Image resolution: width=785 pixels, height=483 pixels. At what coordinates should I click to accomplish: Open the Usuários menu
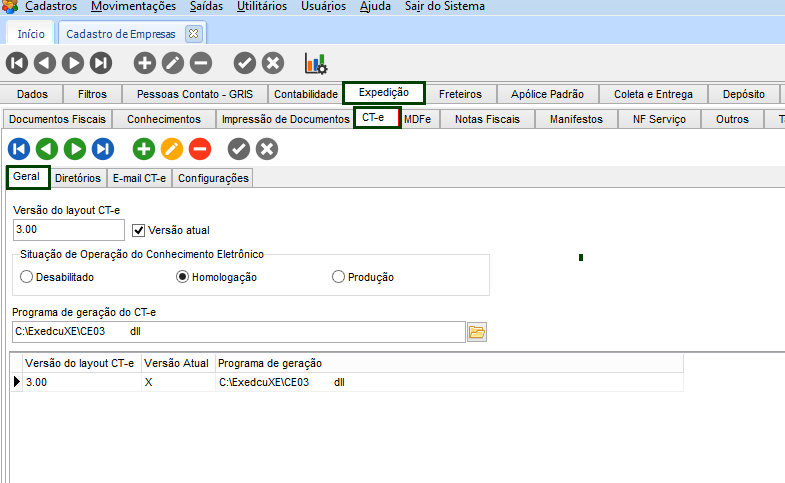323,7
